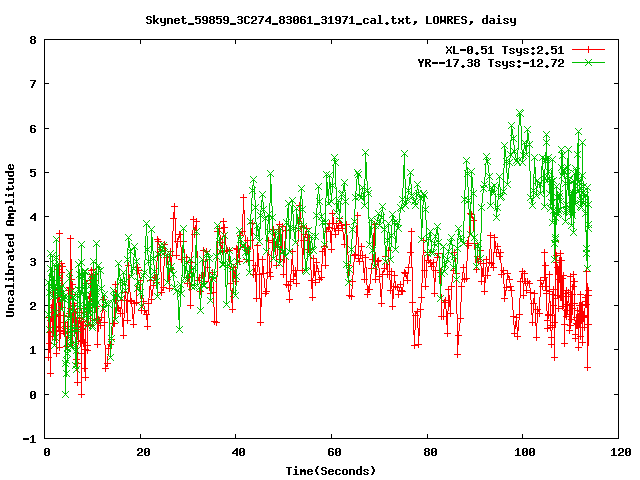Viewport: 640px width, 480px height.
Task: Click the y-axis tick label 8
Action: pyautogui.click(x=33, y=40)
